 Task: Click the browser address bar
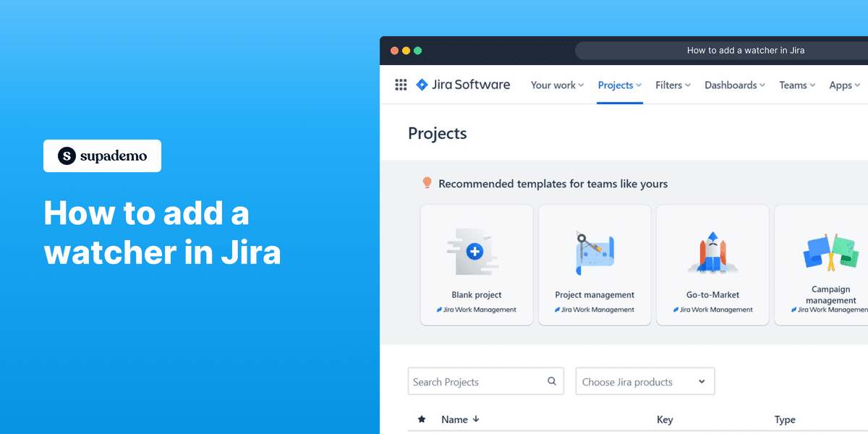click(746, 50)
